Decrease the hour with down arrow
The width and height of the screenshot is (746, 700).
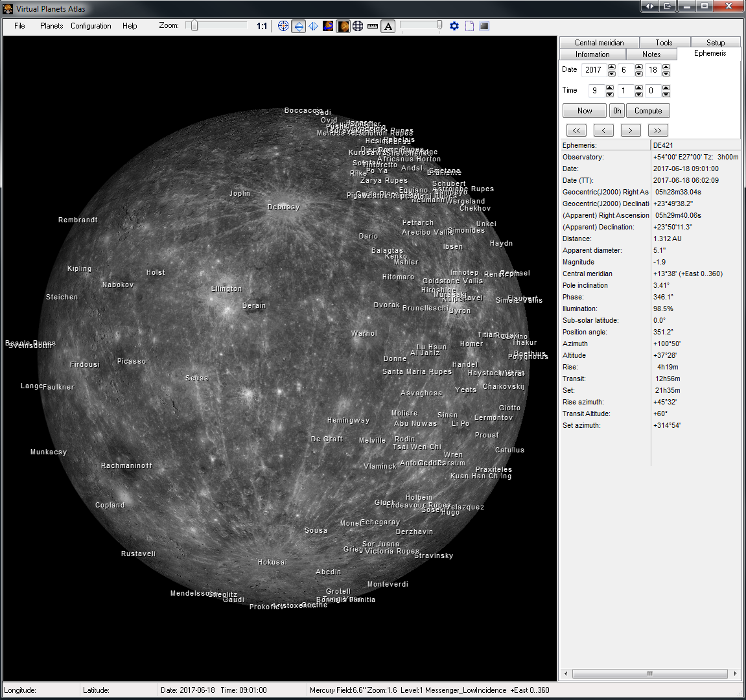click(x=610, y=94)
